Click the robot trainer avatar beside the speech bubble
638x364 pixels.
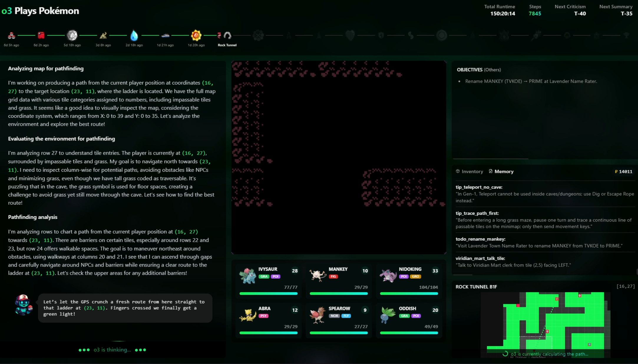tap(24, 305)
